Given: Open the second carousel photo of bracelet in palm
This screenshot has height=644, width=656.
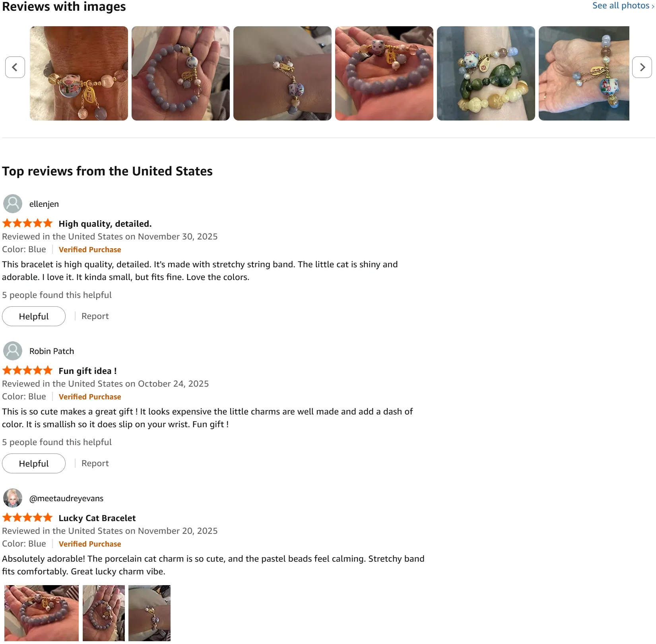Looking at the screenshot, I should (180, 73).
